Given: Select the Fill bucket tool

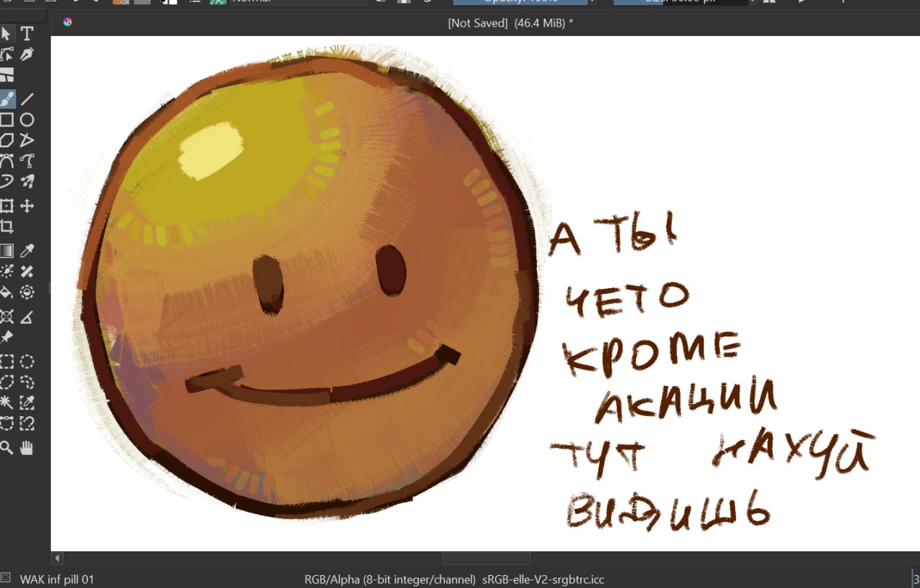Looking at the screenshot, I should (6, 292).
